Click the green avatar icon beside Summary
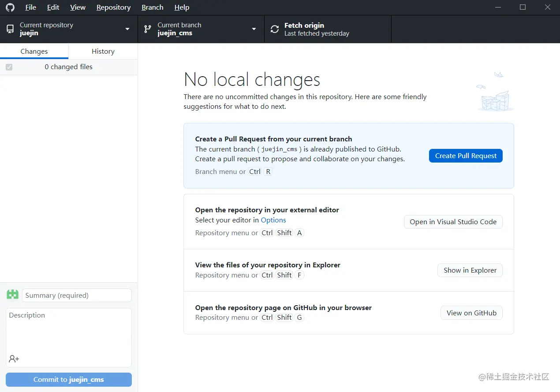Viewport: 560px width, 392px height. click(x=12, y=295)
